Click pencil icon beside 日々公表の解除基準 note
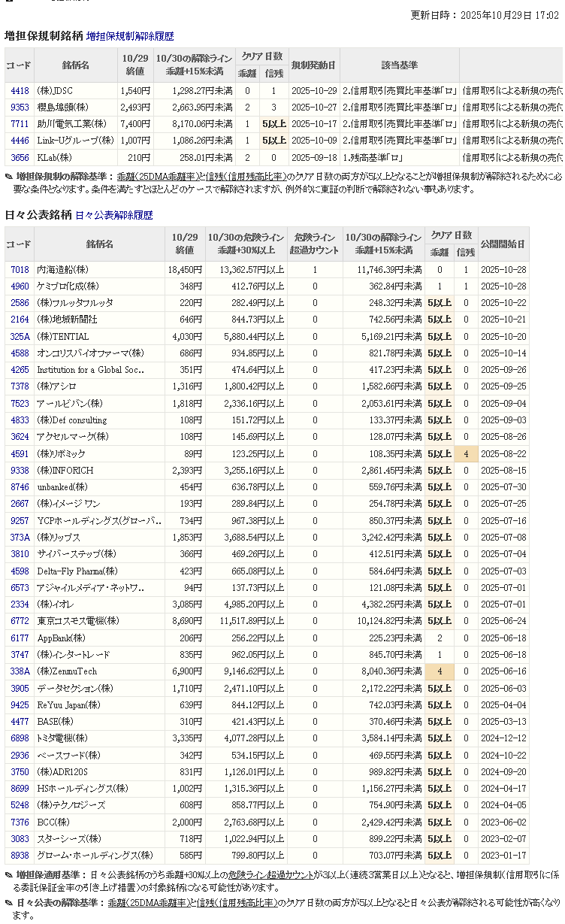The width and height of the screenshot is (565, 924). 9,902
